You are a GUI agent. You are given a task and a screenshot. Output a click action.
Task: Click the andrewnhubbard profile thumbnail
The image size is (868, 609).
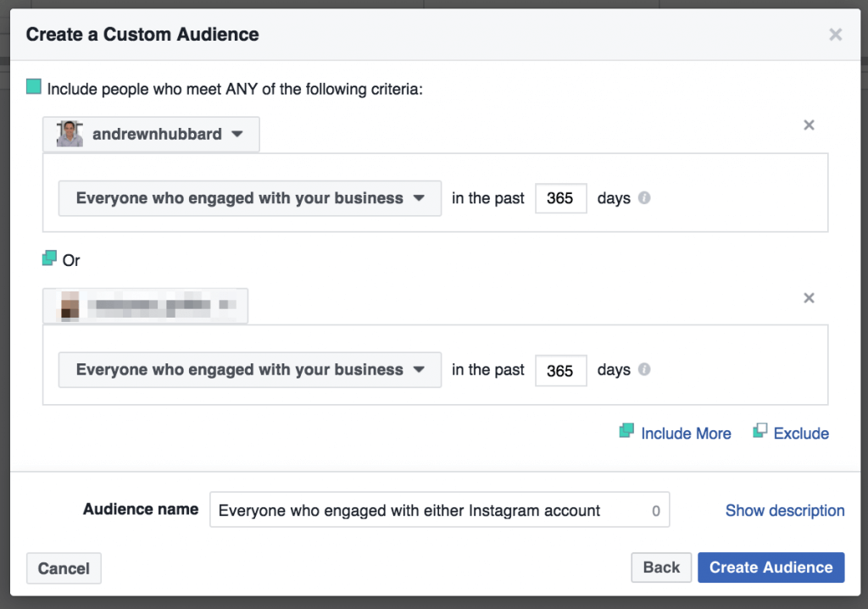coord(70,135)
